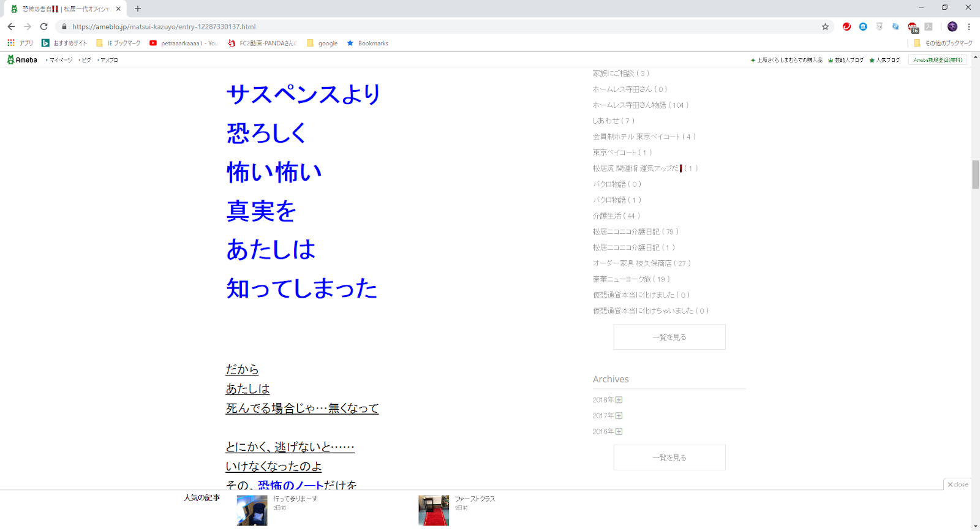Viewport: 980px width, 531px height.
Task: Reload the current Ameblo page
Action: (x=44, y=26)
